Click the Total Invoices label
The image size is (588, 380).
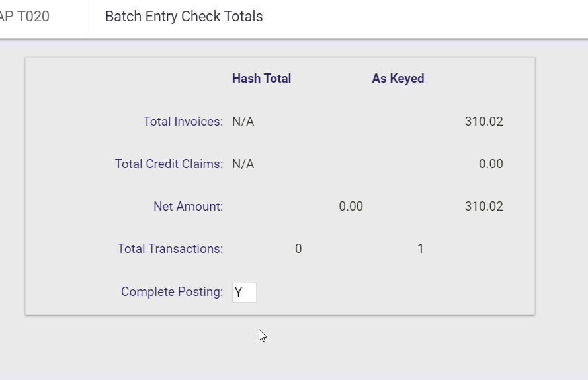click(183, 122)
